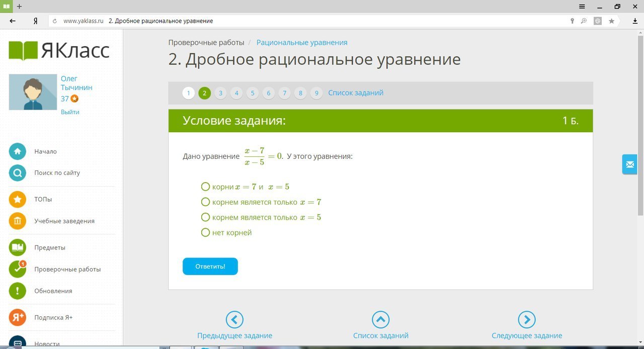
Task: Open the browser hamburger menu
Action: click(x=582, y=7)
